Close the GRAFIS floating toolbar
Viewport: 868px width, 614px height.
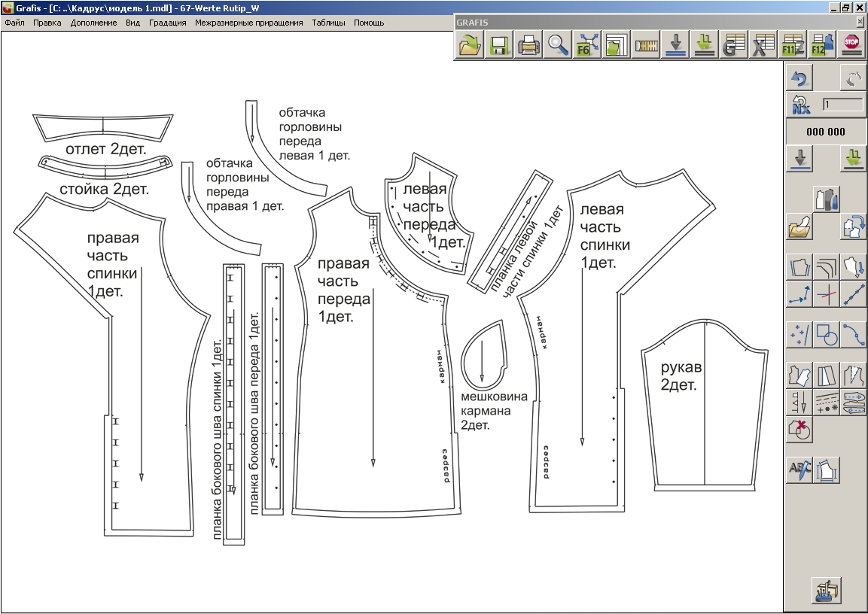[x=860, y=22]
